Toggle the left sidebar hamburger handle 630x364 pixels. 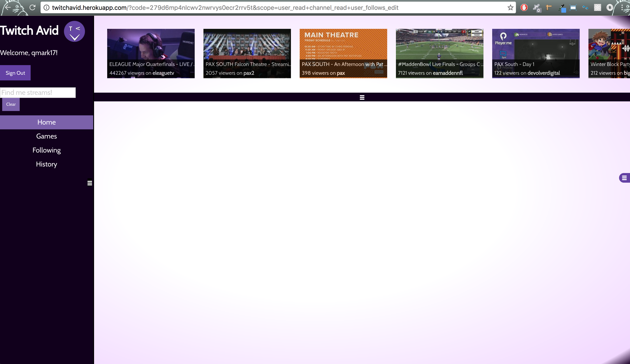(90, 183)
